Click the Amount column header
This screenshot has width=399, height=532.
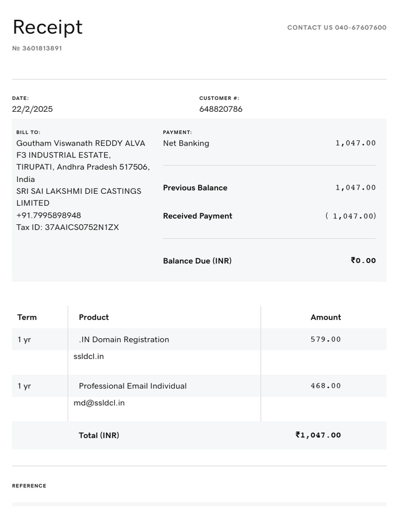tap(326, 317)
